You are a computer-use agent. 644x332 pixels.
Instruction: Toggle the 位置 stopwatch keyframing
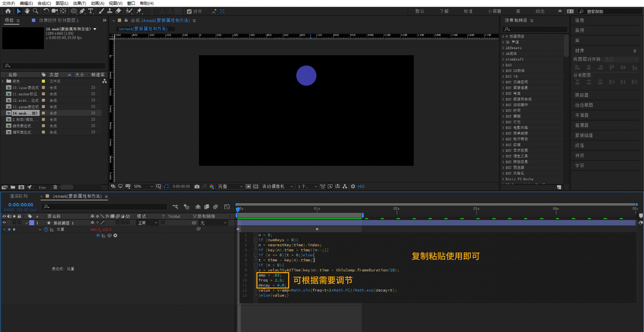coord(46,229)
